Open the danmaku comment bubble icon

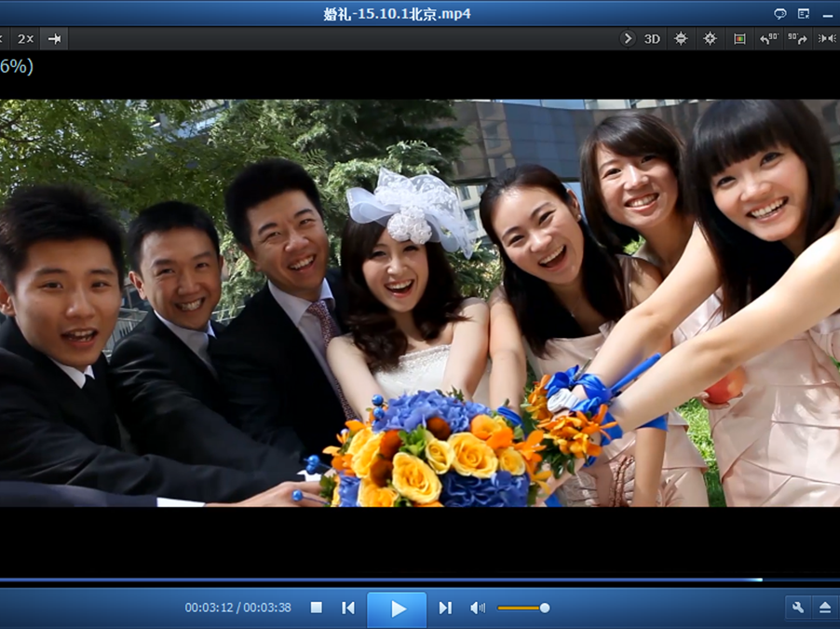click(780, 14)
